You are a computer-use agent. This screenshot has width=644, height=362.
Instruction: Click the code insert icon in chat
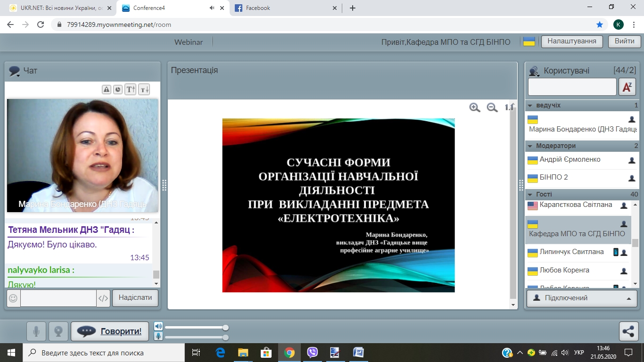point(103,298)
